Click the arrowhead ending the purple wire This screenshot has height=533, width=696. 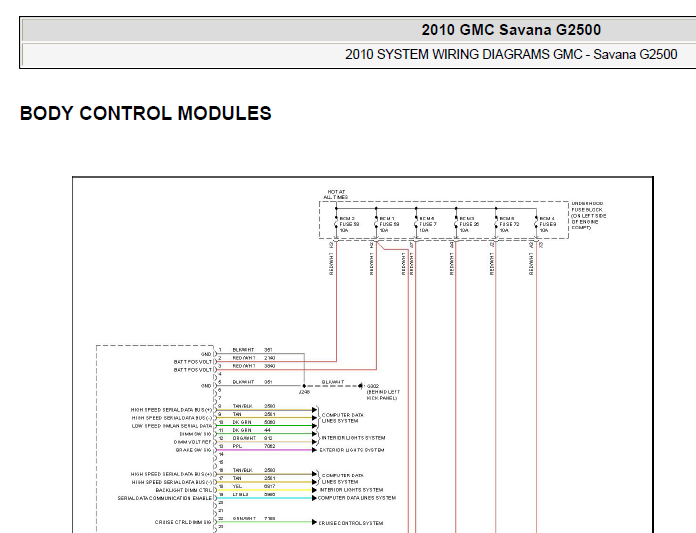coord(314,450)
